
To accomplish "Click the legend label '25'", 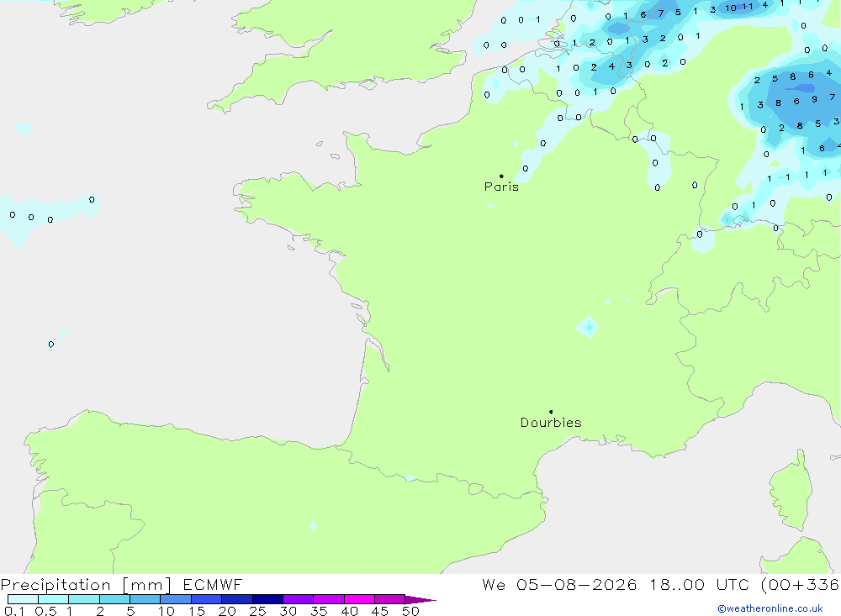I will click(x=257, y=611).
